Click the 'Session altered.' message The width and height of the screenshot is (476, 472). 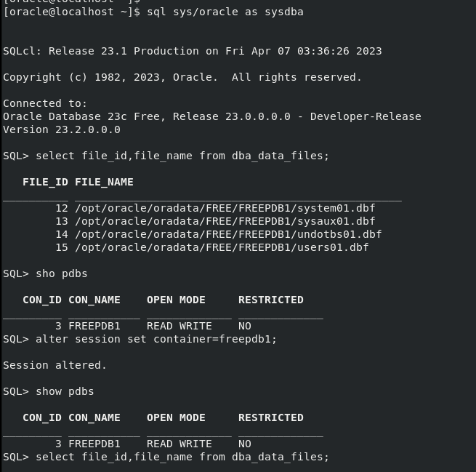tap(55, 365)
